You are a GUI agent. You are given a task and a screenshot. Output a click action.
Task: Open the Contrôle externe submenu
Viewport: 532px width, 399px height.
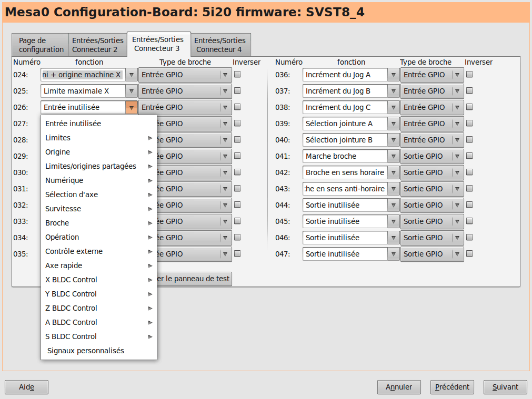click(99, 251)
